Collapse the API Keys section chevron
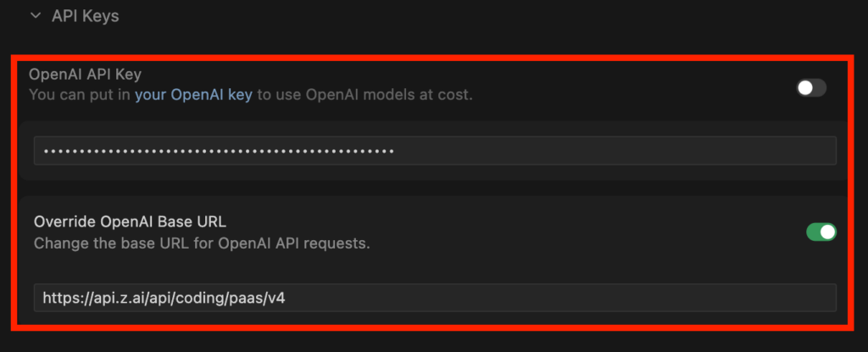The height and width of the screenshot is (352, 868). coord(35,15)
